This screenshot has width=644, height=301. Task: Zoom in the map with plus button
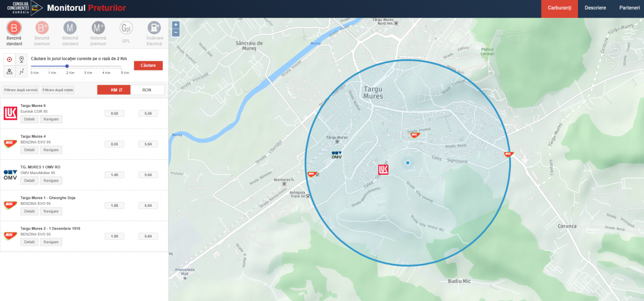click(175, 25)
